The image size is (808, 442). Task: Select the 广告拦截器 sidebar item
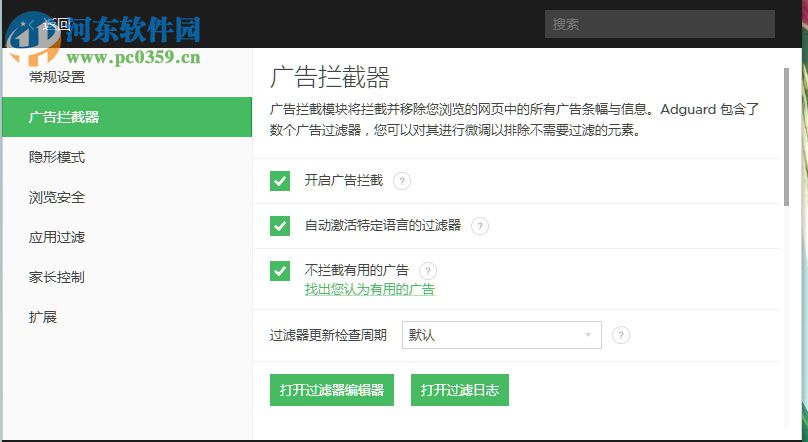tap(127, 117)
